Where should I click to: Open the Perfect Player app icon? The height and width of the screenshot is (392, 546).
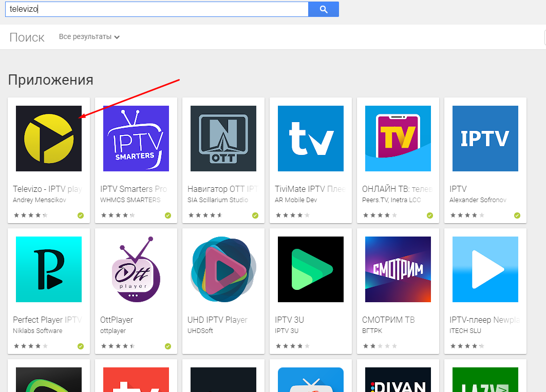[49, 269]
